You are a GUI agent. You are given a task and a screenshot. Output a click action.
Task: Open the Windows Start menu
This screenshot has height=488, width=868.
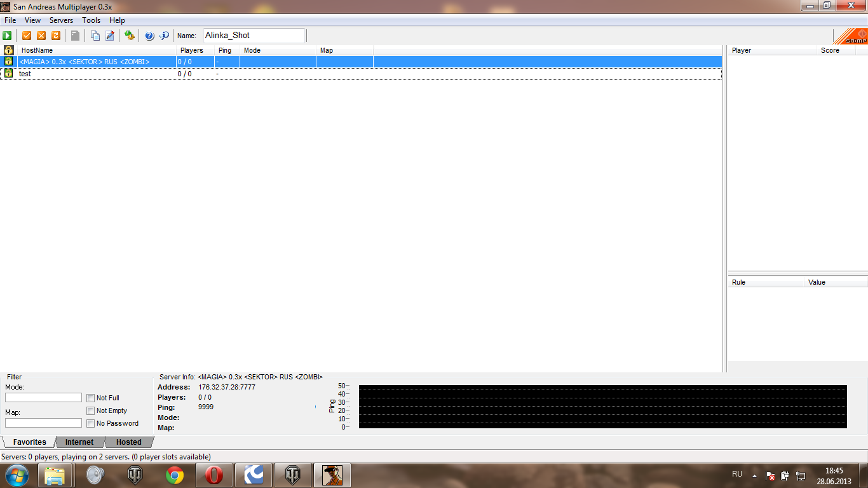(x=16, y=475)
